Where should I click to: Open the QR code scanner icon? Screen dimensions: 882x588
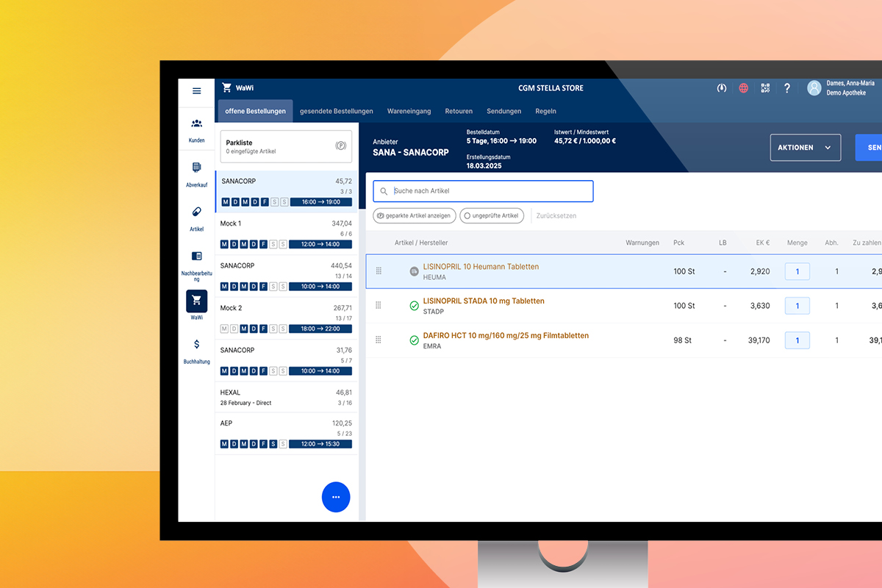765,88
